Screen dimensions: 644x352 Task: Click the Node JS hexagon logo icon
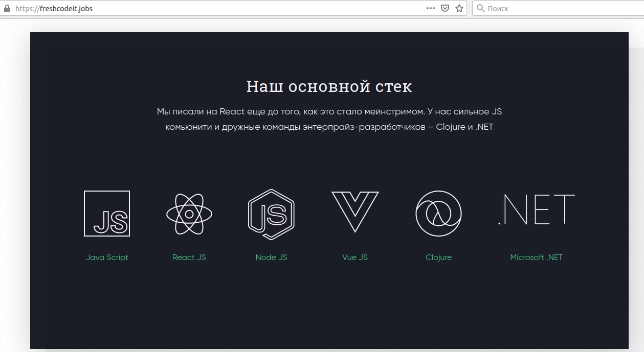[271, 214]
